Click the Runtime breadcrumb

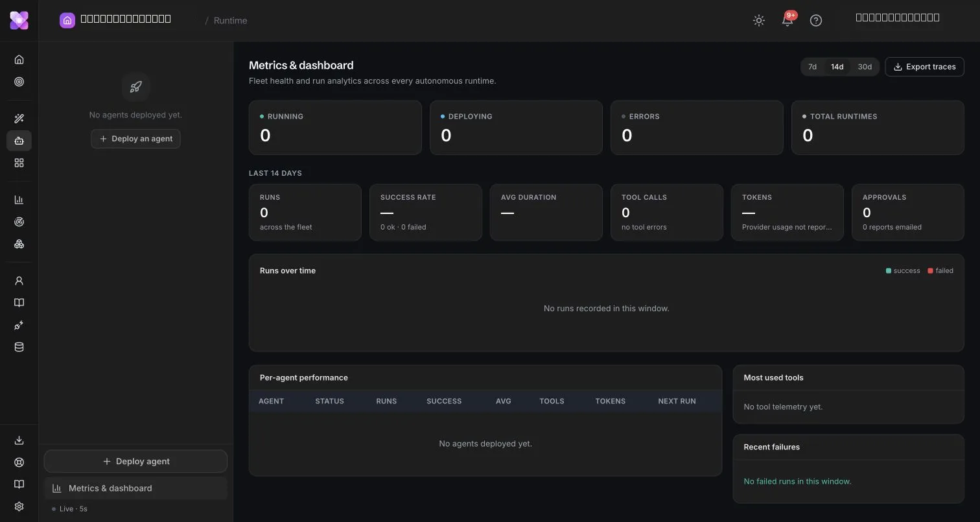pyautogui.click(x=230, y=20)
